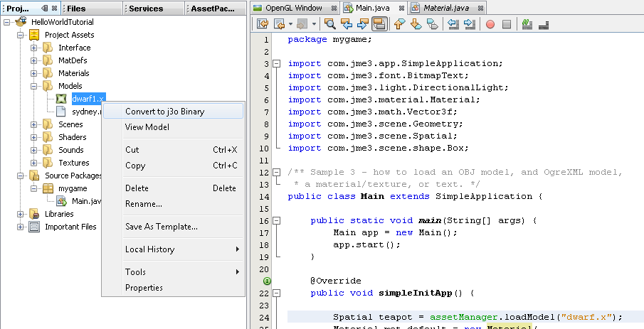
Task: Expand the Interface folder
Action: [33, 48]
